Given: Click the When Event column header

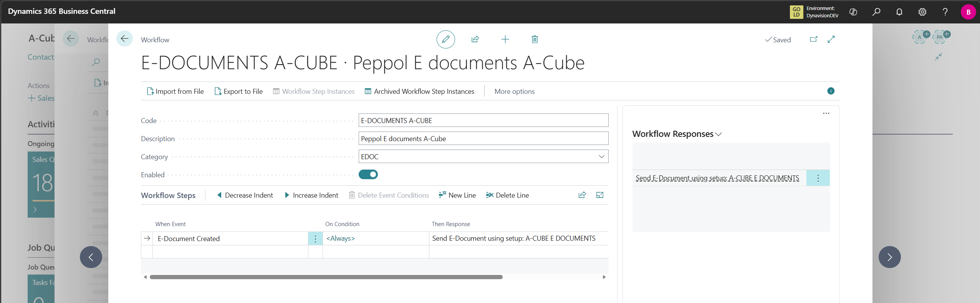Looking at the screenshot, I should [171, 224].
